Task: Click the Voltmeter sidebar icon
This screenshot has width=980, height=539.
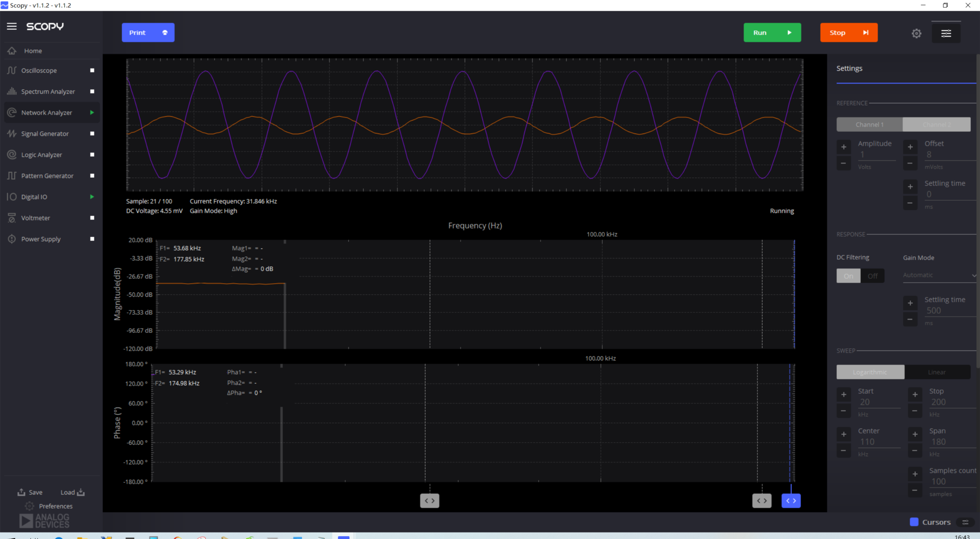Action: pos(12,218)
